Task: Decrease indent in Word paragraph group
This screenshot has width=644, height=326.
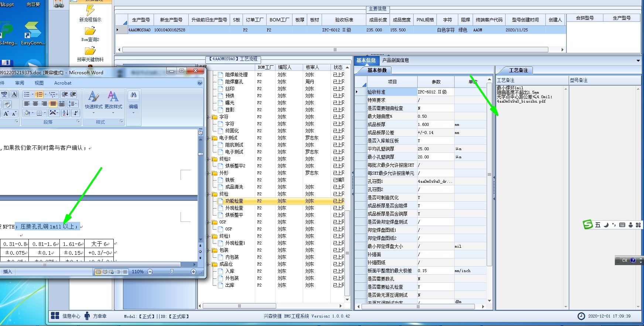Action: pos(64,95)
